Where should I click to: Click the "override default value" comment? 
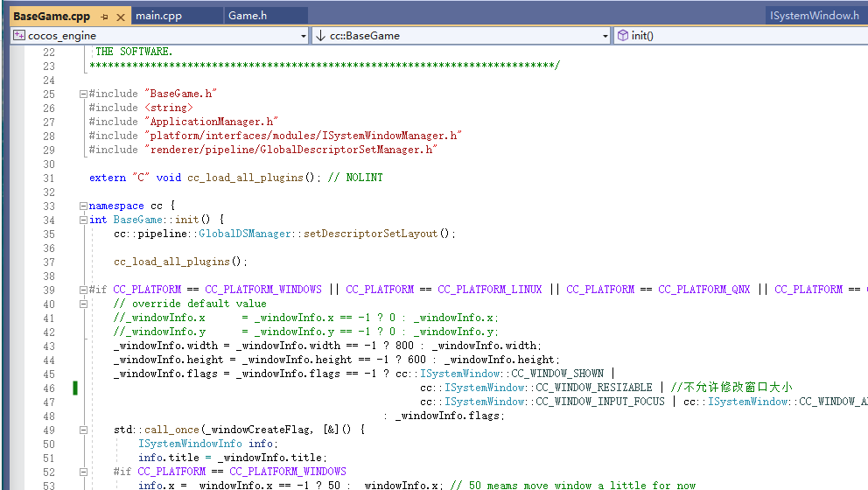click(x=190, y=304)
